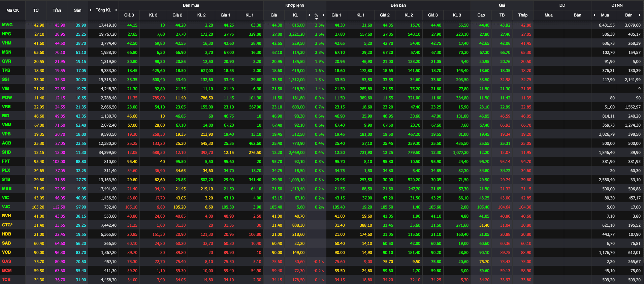Open VHM stock symbol
The height and width of the screenshot is (284, 644).
point(6,43)
